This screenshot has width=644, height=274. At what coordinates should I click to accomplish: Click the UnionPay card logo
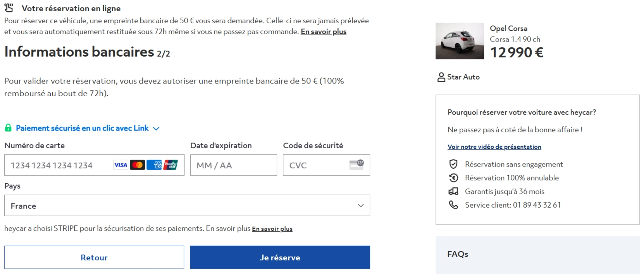tap(170, 165)
